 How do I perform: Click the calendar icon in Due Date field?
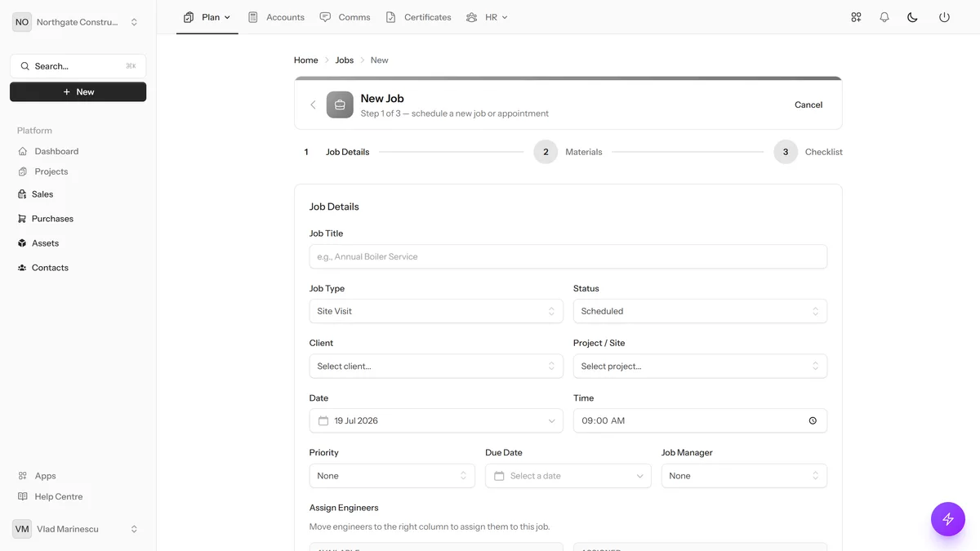(499, 476)
